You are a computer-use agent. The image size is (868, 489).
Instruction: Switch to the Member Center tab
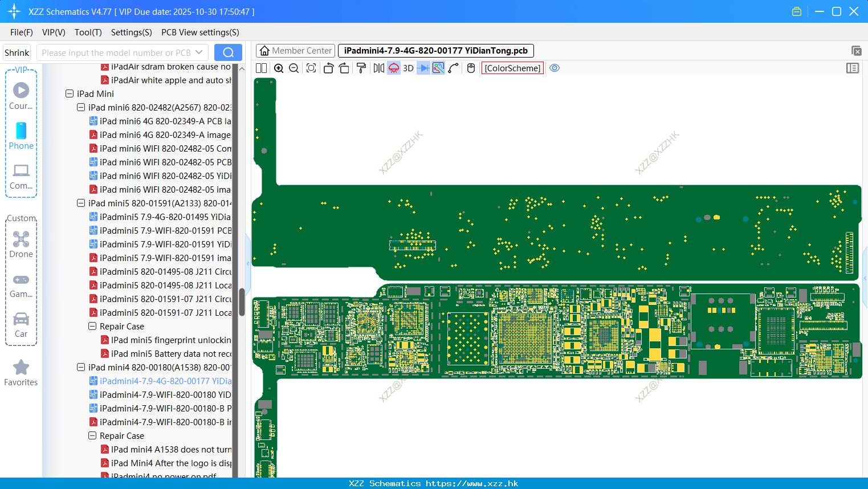(x=296, y=51)
